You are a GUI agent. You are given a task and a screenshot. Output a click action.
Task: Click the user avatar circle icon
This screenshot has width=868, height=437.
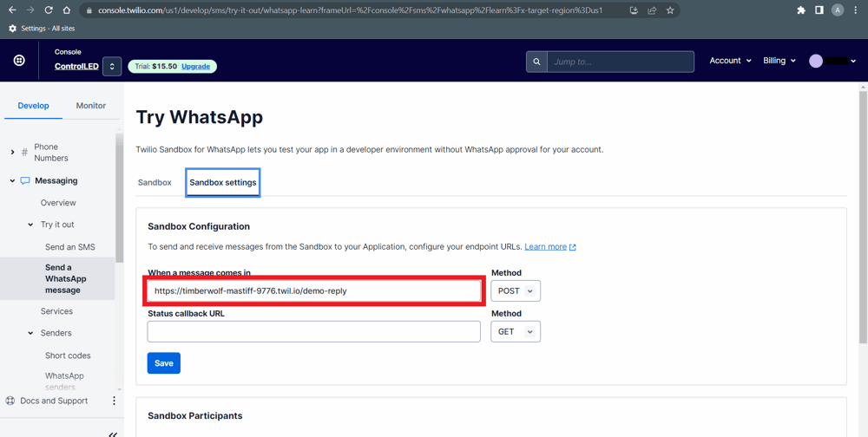(816, 61)
